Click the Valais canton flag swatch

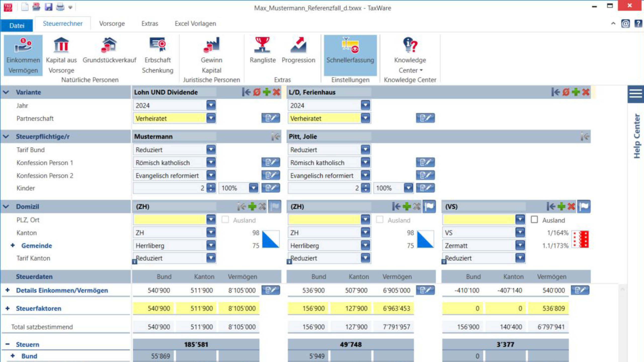(580, 239)
